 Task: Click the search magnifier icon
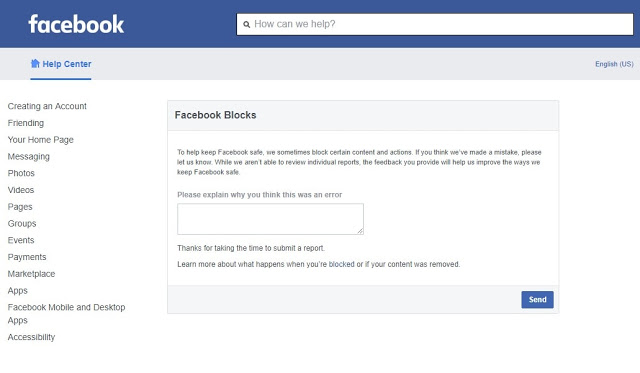(x=247, y=24)
